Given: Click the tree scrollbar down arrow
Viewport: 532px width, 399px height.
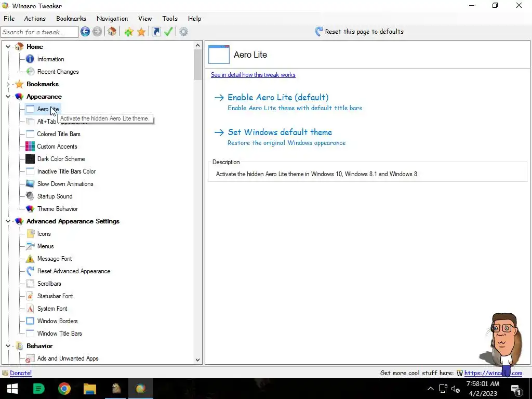Looking at the screenshot, I should click(198, 360).
